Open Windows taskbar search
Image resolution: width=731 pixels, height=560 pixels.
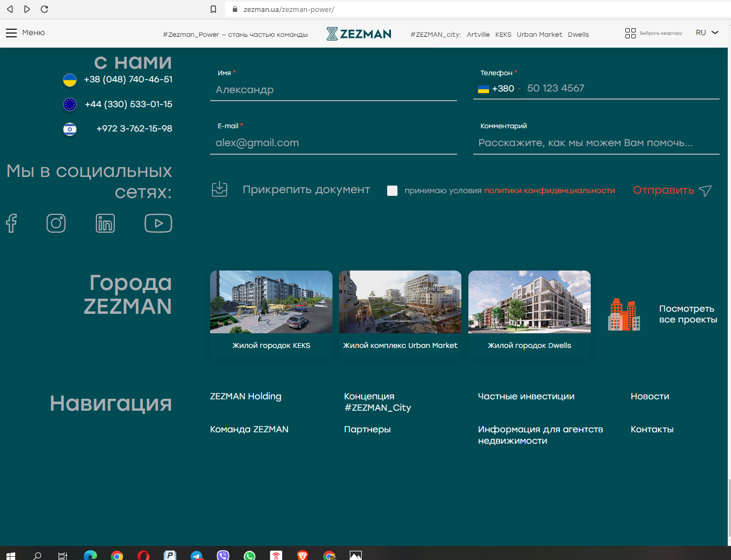point(37,556)
